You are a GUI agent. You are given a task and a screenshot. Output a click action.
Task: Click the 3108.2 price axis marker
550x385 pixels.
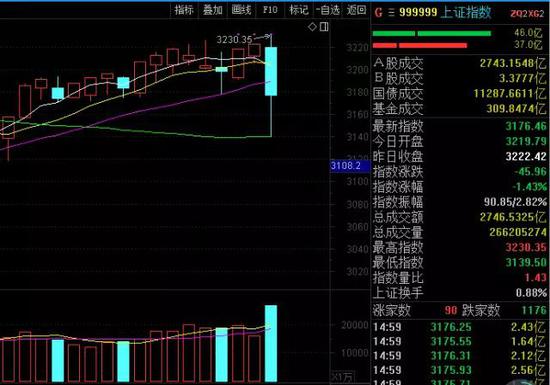(350, 166)
